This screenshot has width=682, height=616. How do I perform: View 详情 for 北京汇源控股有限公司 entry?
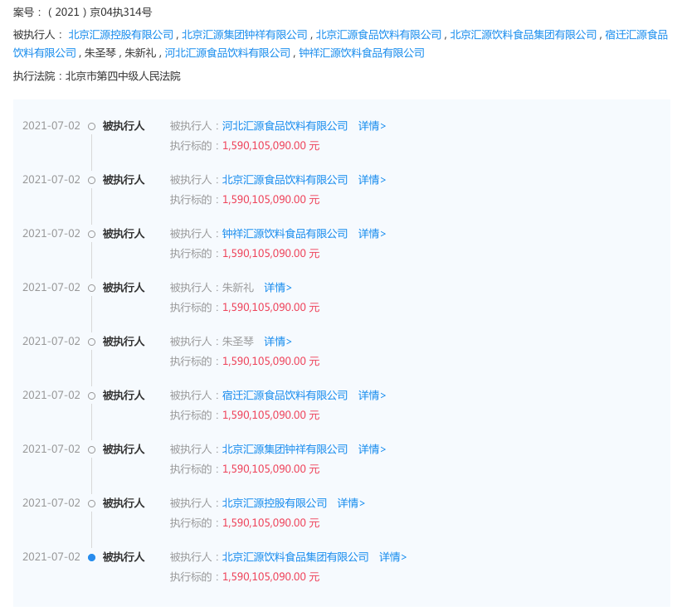click(351, 503)
